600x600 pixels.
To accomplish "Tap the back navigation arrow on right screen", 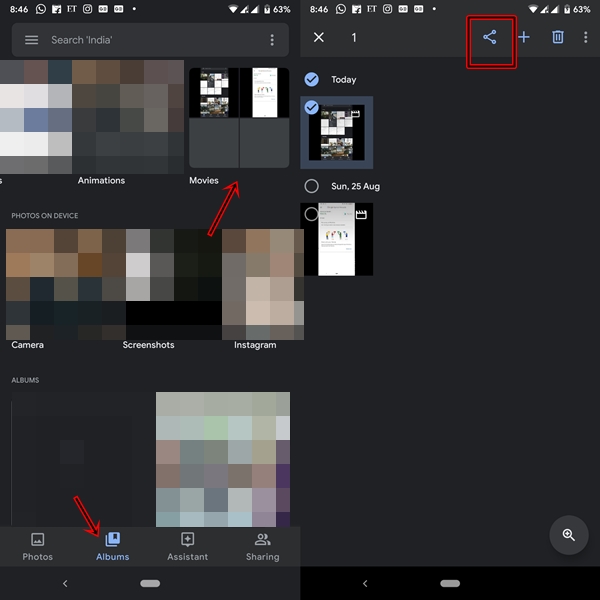I will click(365, 583).
